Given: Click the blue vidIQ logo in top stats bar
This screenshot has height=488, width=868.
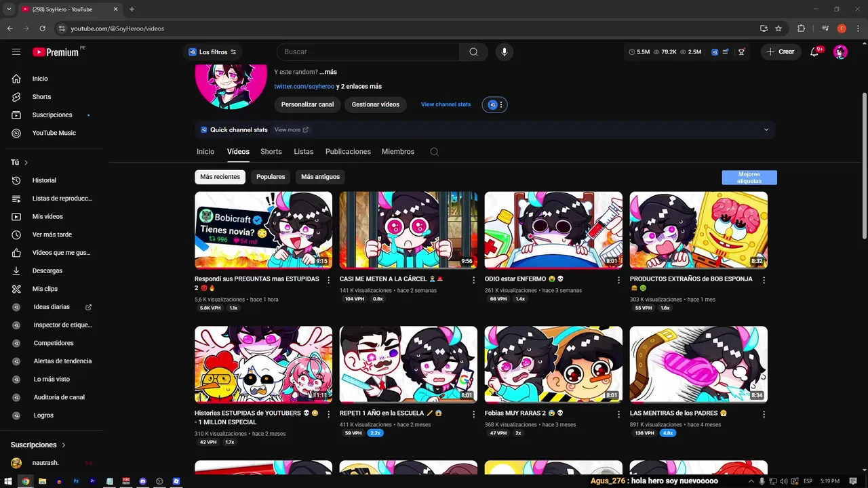Looking at the screenshot, I should pyautogui.click(x=715, y=52).
